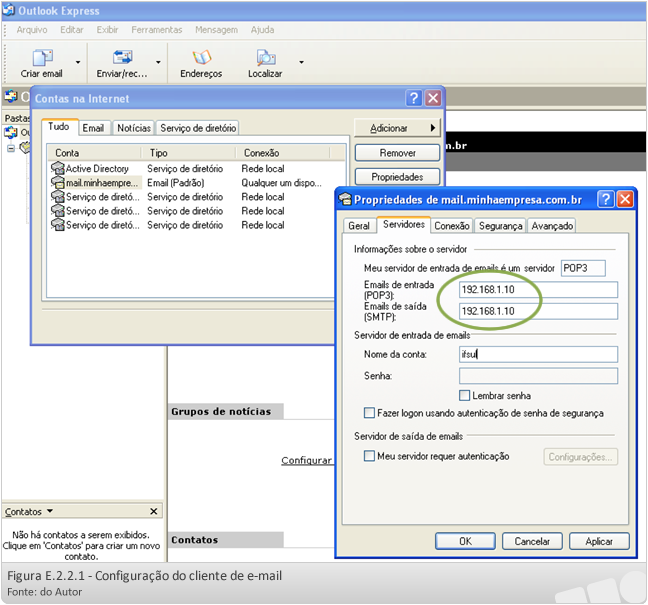
Task: Collapse the folder tree node
Action: coord(11,148)
